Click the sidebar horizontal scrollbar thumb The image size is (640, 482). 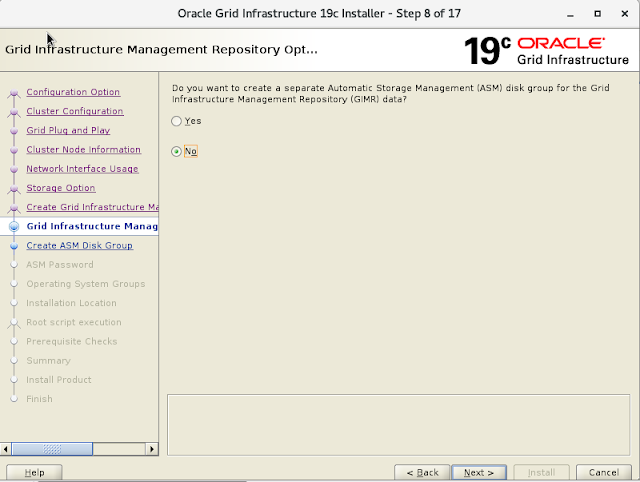(52, 449)
